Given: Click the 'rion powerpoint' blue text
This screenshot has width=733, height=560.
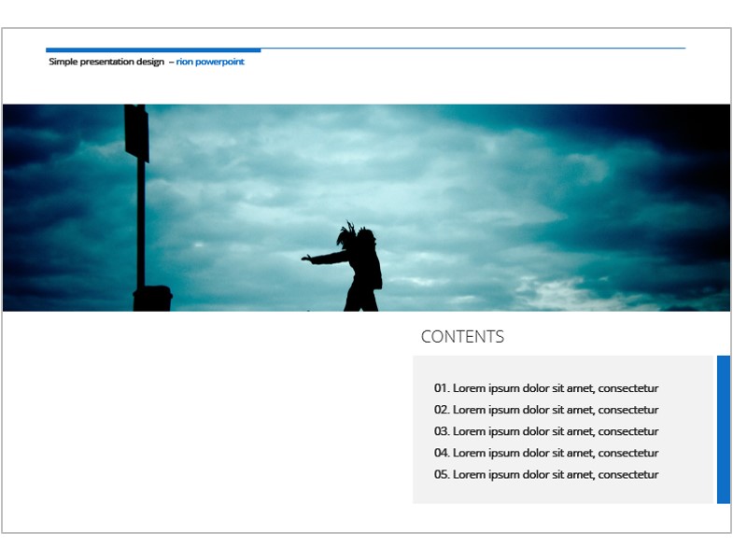Looking at the screenshot, I should pyautogui.click(x=210, y=62).
